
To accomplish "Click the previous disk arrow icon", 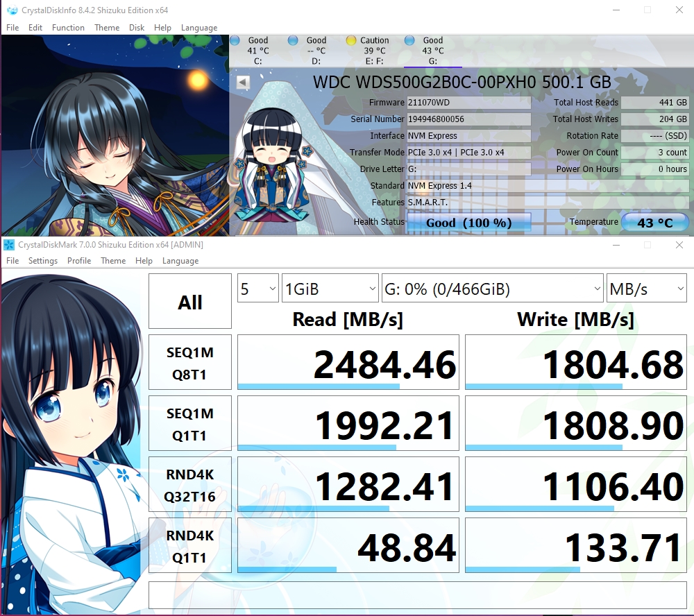I will pyautogui.click(x=243, y=83).
